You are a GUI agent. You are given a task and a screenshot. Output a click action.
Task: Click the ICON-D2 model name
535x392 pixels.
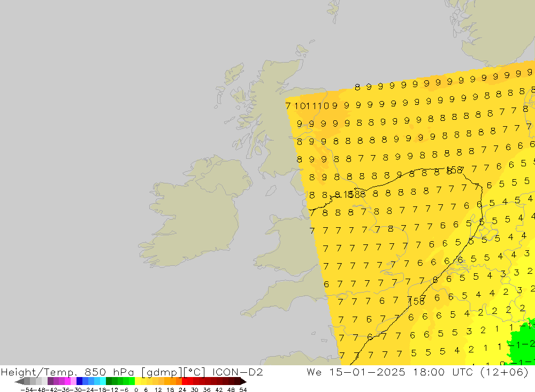238,372
